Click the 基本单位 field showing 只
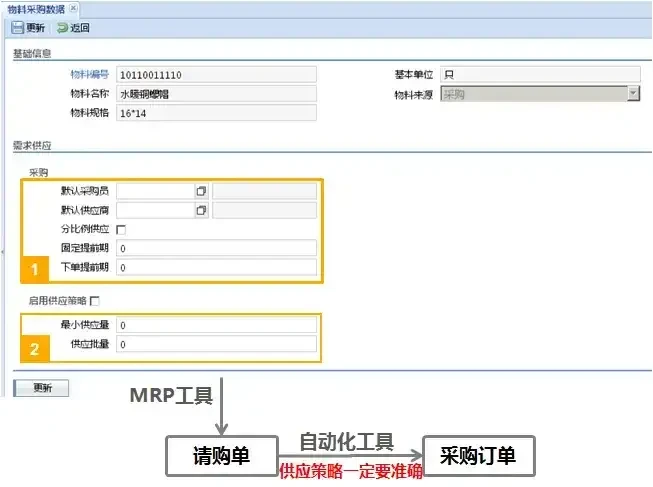653x487 pixels. click(x=540, y=74)
